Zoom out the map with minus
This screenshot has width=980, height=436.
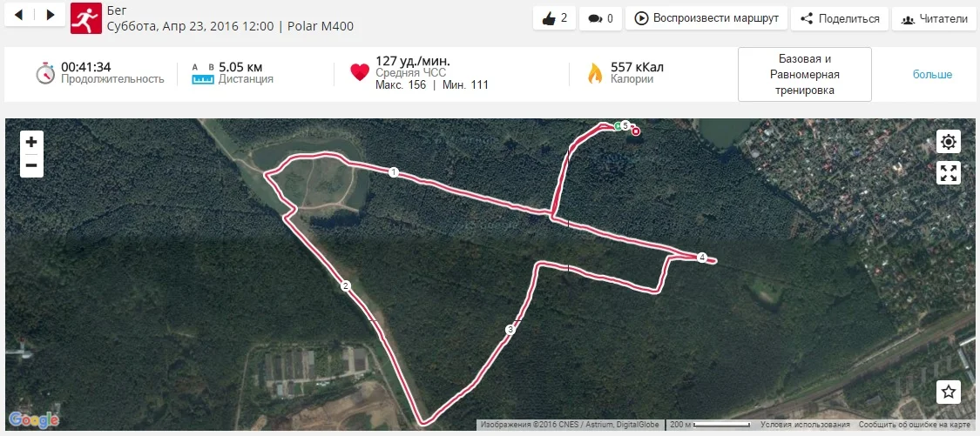[x=31, y=166]
